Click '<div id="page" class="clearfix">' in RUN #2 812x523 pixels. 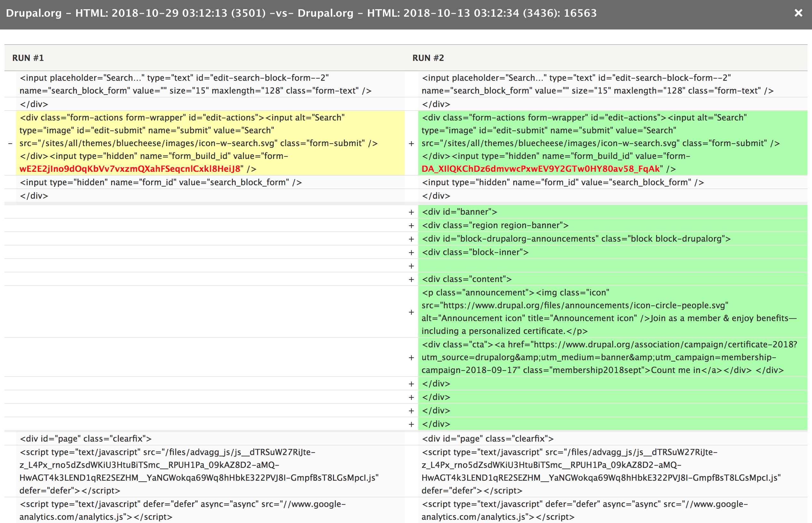coord(613,439)
